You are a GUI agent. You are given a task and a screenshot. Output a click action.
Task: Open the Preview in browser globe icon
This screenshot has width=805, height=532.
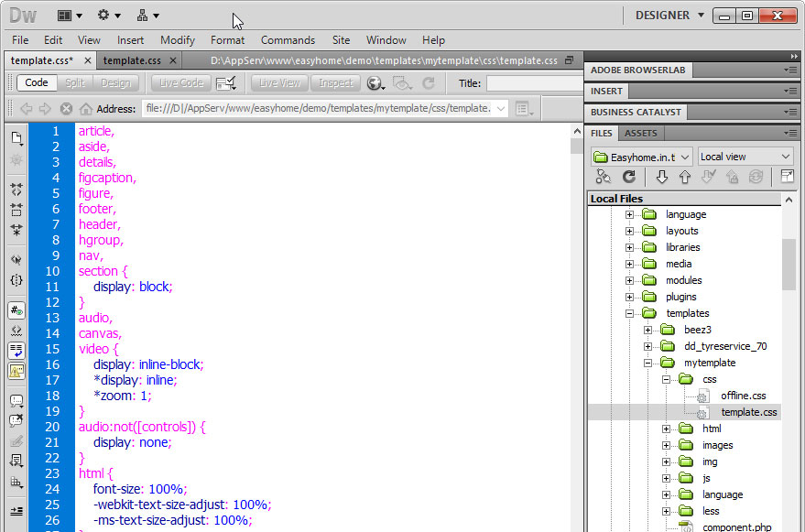pos(375,83)
